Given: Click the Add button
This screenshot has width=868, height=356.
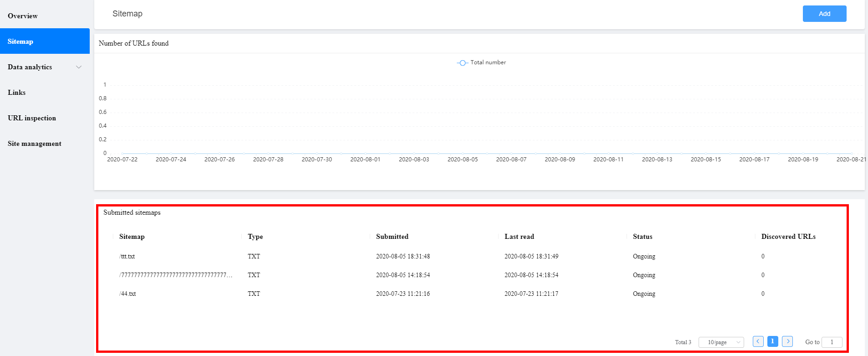Looking at the screenshot, I should [824, 14].
